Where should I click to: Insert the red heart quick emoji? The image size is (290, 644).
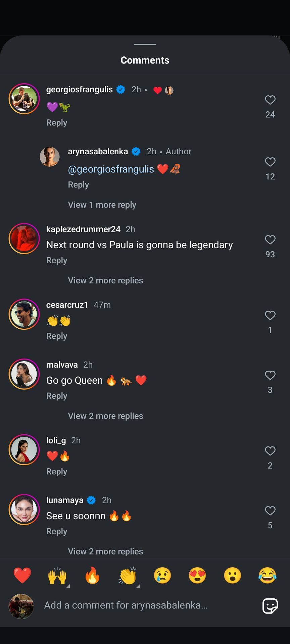[22, 576]
